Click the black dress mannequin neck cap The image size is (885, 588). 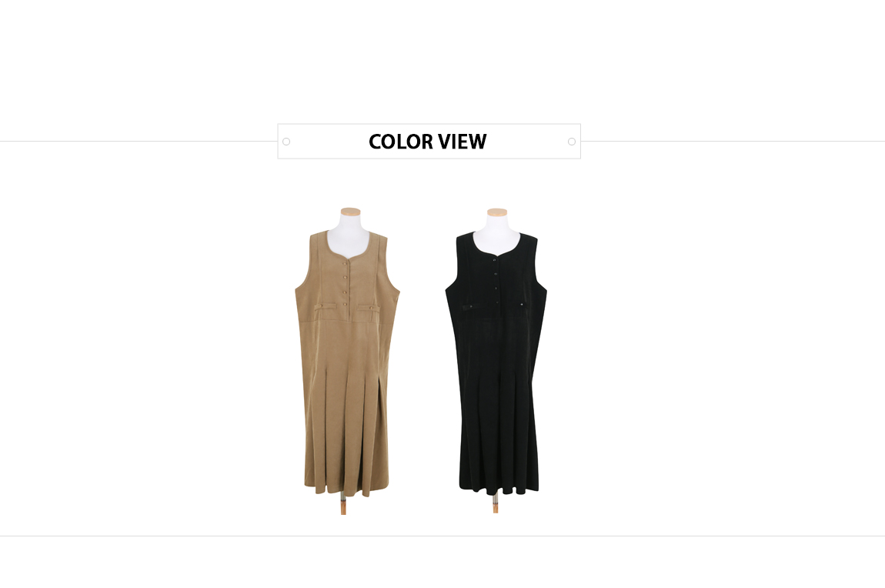(497, 212)
